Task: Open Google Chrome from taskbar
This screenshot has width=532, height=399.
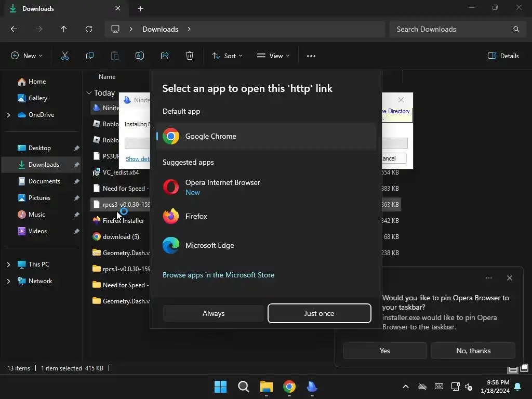Action: coord(289,387)
